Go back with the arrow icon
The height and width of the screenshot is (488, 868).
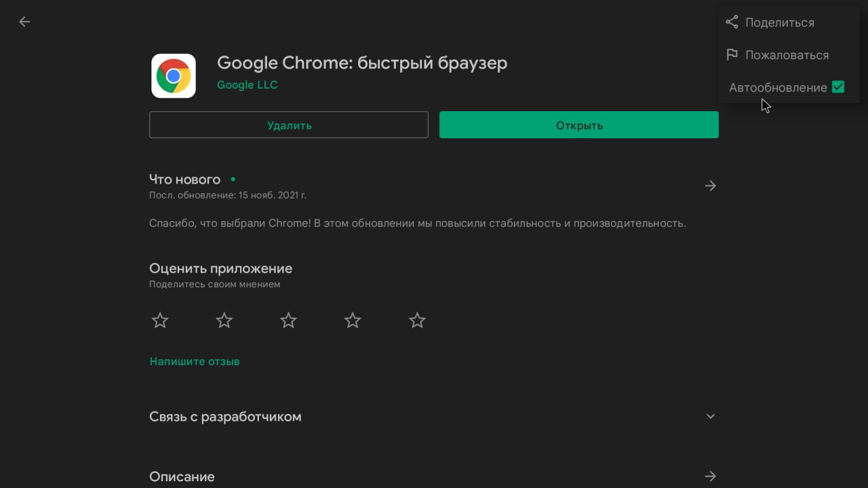(24, 22)
